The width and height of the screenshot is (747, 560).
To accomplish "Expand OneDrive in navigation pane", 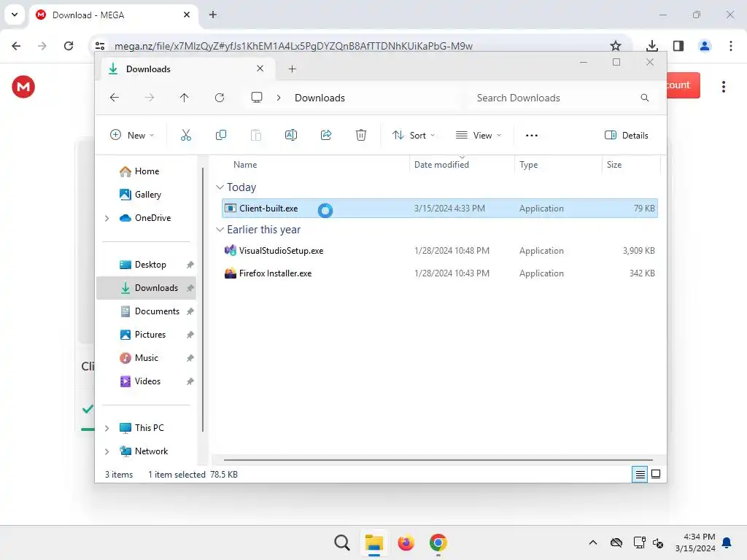I will click(107, 218).
